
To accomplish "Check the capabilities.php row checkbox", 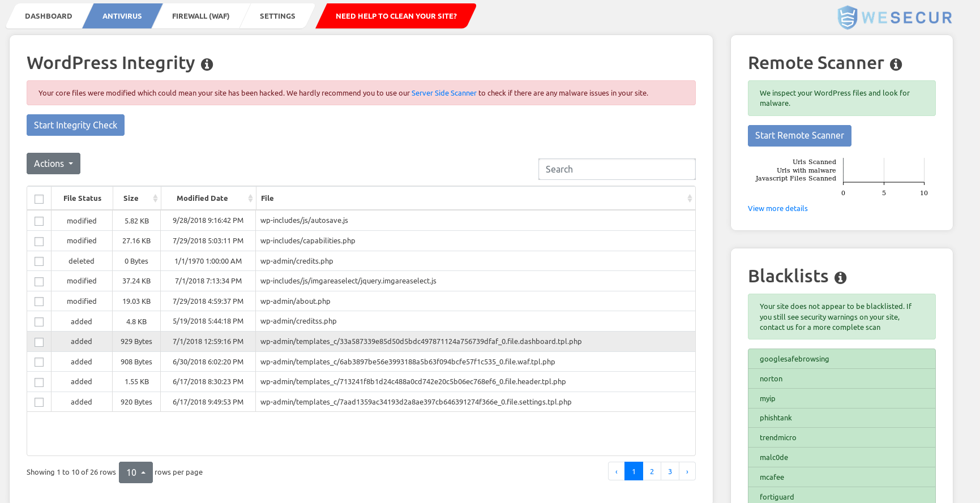I will click(x=39, y=242).
